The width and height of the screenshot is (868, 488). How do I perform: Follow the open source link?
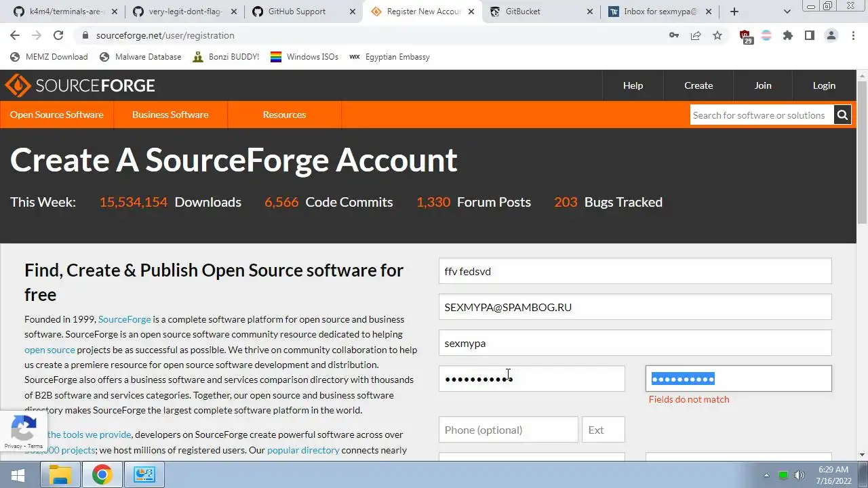pos(50,350)
